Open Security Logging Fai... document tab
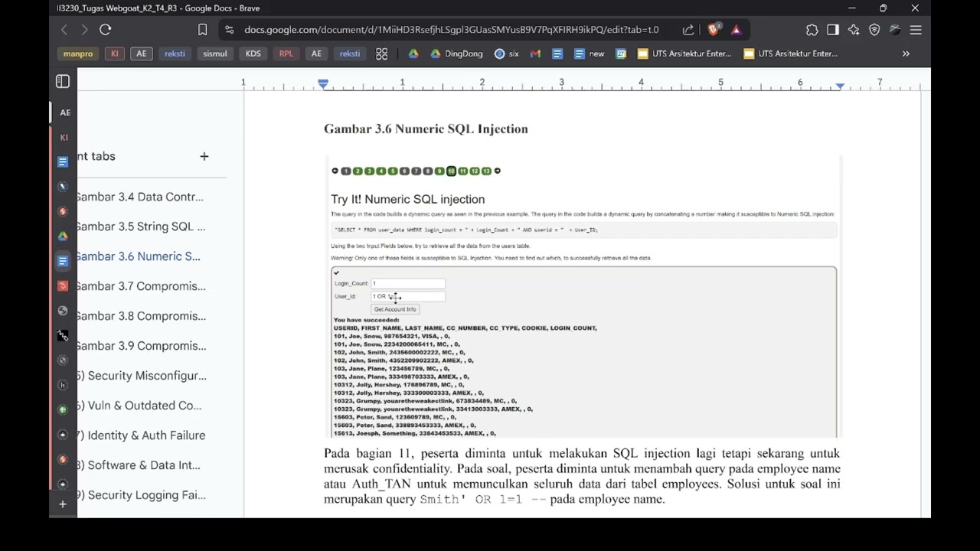 pyautogui.click(x=143, y=495)
